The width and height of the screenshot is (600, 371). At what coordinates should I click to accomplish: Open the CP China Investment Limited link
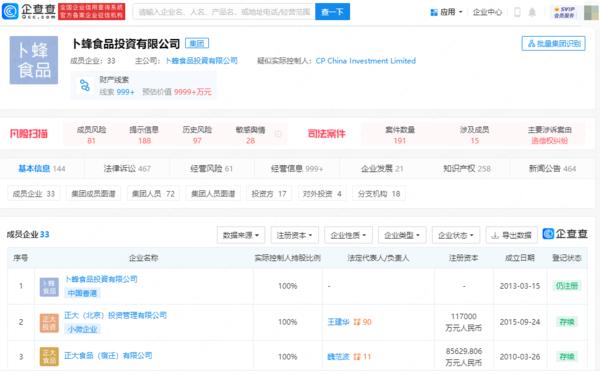point(365,61)
